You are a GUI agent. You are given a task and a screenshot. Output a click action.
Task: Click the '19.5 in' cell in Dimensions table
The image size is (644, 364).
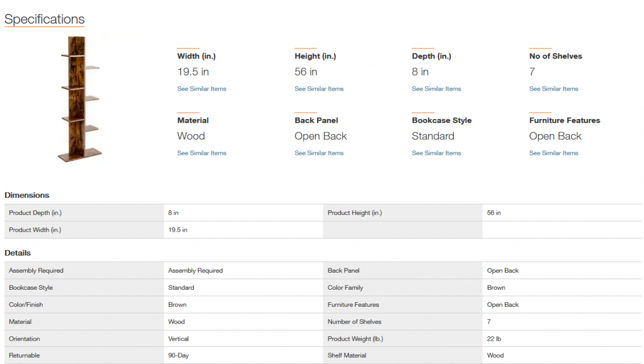tap(178, 230)
